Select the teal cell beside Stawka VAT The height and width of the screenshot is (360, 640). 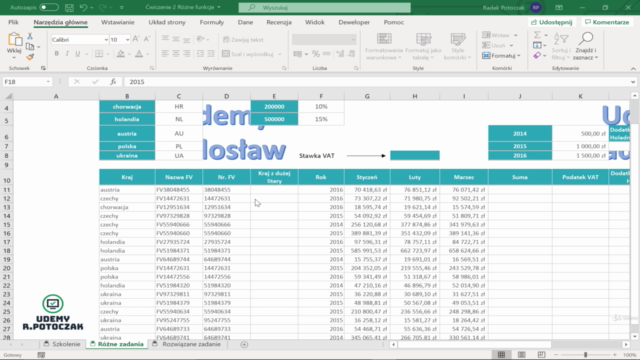[x=415, y=155]
